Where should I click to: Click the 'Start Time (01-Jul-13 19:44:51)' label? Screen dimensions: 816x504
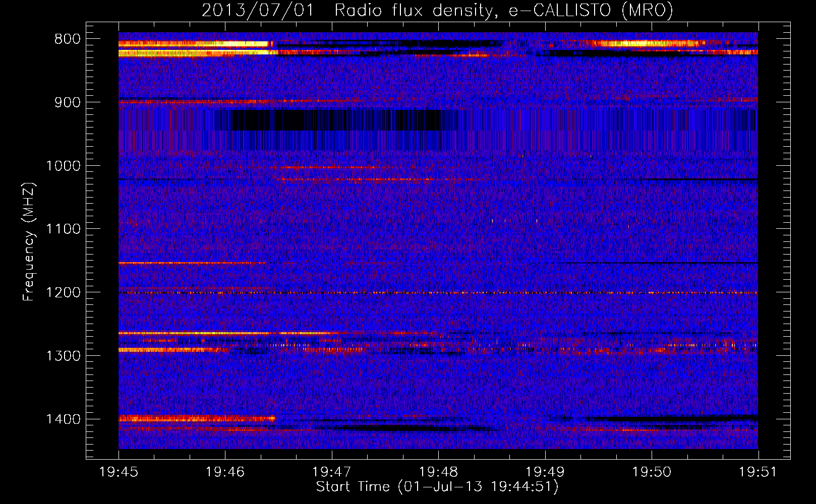437,487
